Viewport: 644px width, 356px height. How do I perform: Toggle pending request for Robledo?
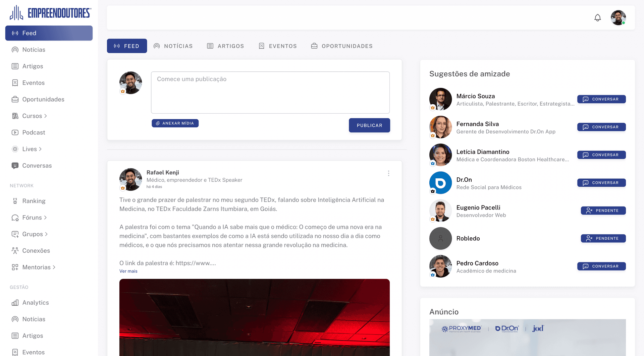[x=603, y=238]
